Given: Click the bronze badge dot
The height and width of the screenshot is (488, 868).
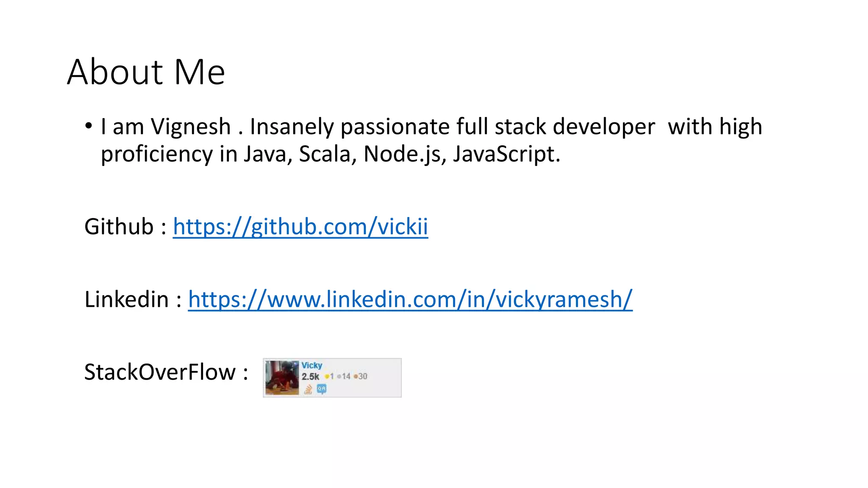Looking at the screenshot, I should pyautogui.click(x=356, y=377).
